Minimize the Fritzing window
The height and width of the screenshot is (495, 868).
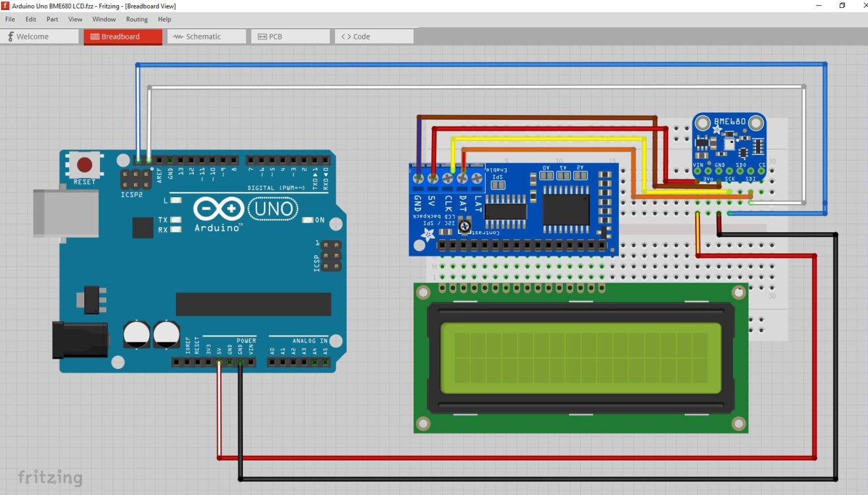(819, 6)
